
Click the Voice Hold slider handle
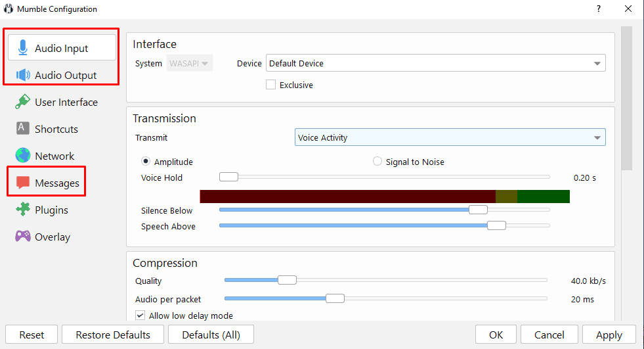pos(228,177)
